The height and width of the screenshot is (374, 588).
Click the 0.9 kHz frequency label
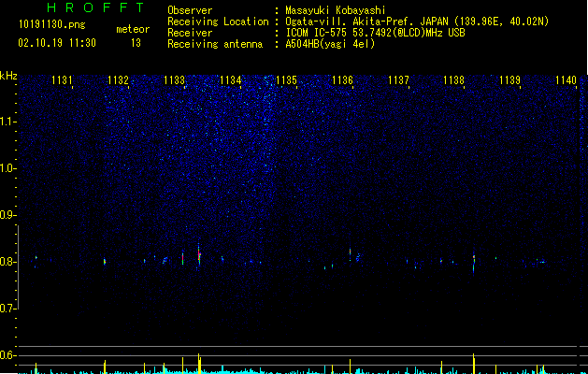coord(8,215)
